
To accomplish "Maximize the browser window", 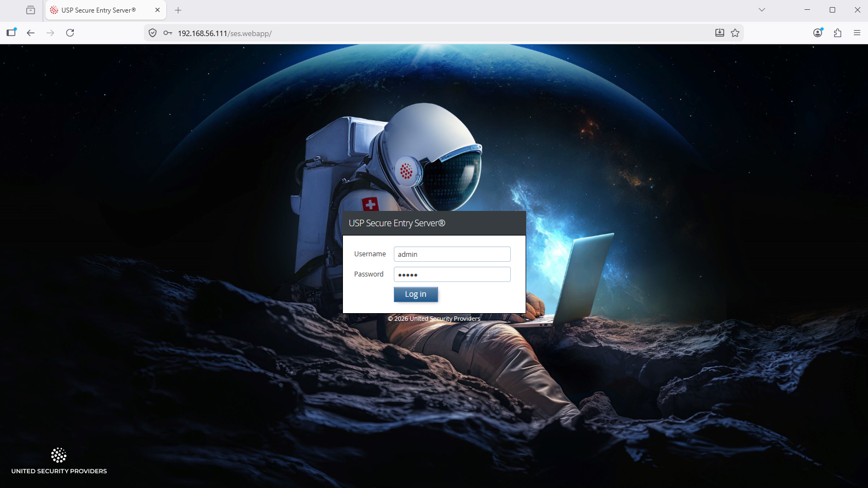I will pyautogui.click(x=832, y=10).
